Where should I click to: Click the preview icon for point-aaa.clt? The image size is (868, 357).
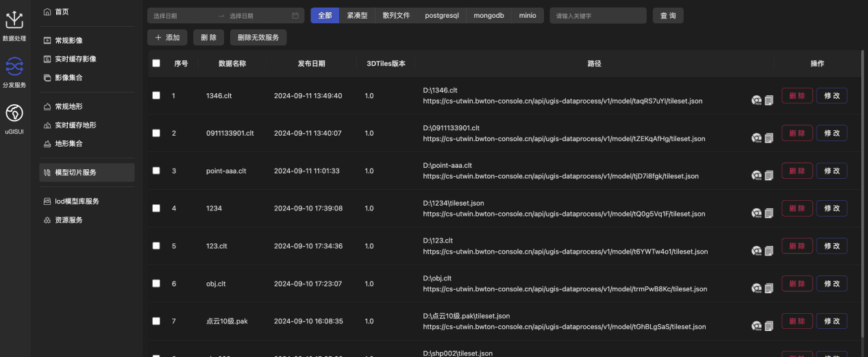pyautogui.click(x=756, y=175)
